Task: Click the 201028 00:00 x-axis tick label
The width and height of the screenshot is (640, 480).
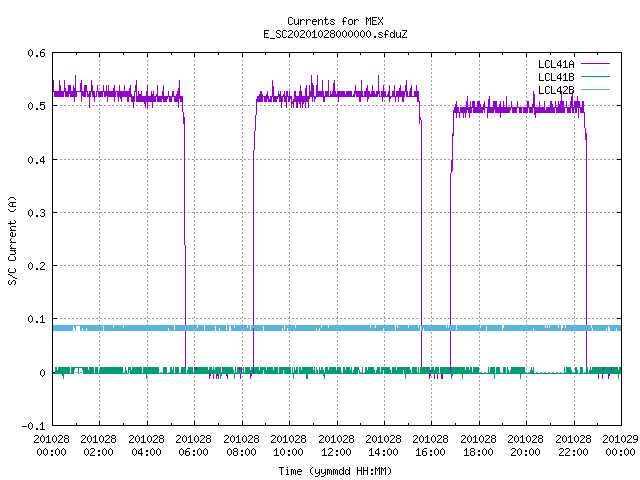Action: 51,446
